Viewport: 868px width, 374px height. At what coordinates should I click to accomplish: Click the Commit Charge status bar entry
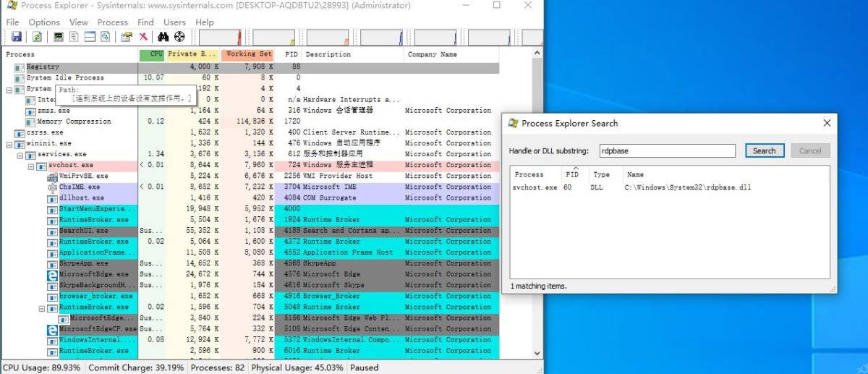pos(136,367)
